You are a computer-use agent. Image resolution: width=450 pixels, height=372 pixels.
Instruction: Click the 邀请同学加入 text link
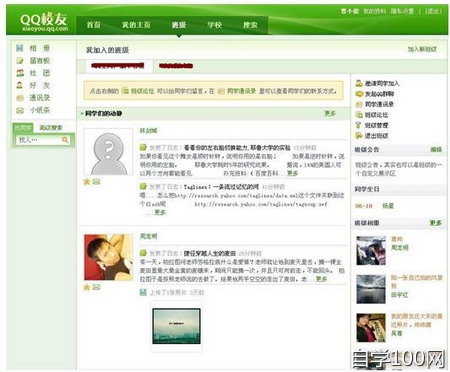coord(382,83)
